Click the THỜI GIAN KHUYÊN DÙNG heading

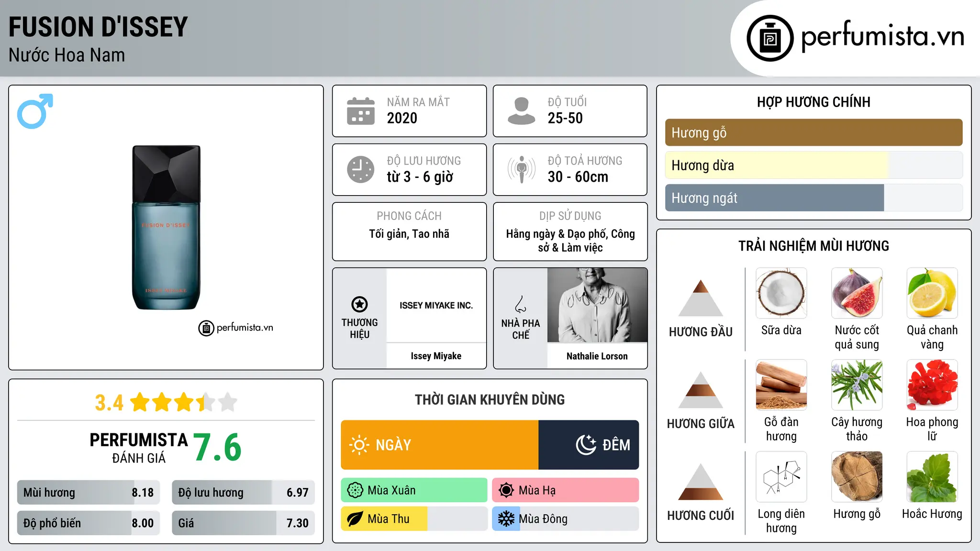pos(490,399)
